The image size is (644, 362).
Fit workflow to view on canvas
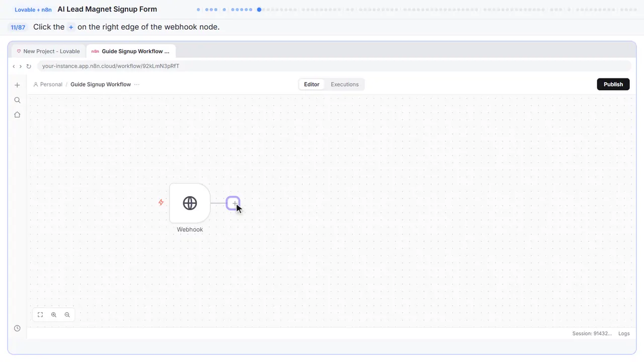click(x=40, y=315)
